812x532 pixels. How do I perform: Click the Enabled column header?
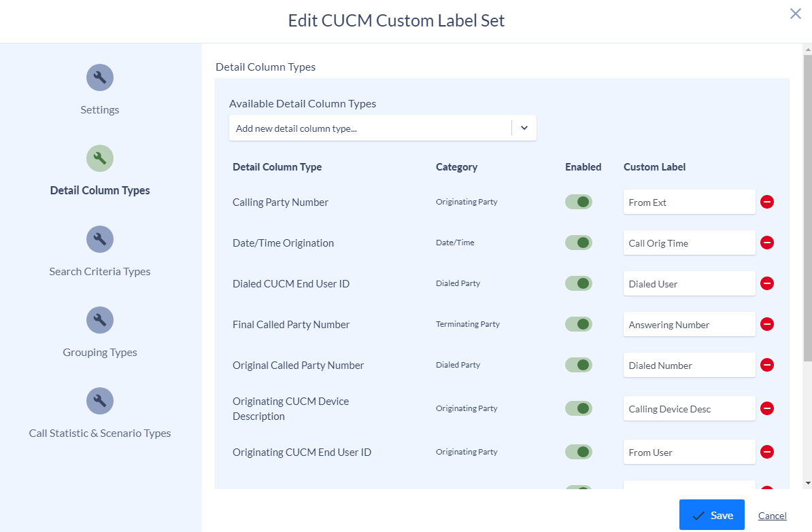point(583,167)
